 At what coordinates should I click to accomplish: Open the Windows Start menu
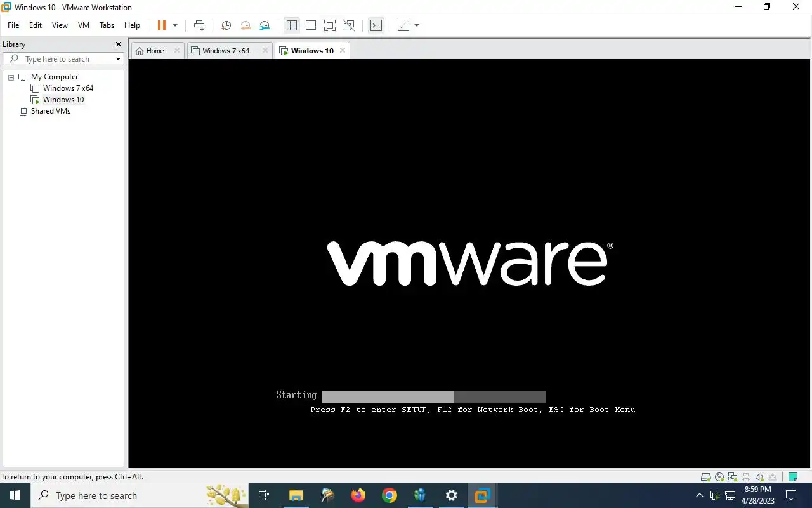point(15,495)
